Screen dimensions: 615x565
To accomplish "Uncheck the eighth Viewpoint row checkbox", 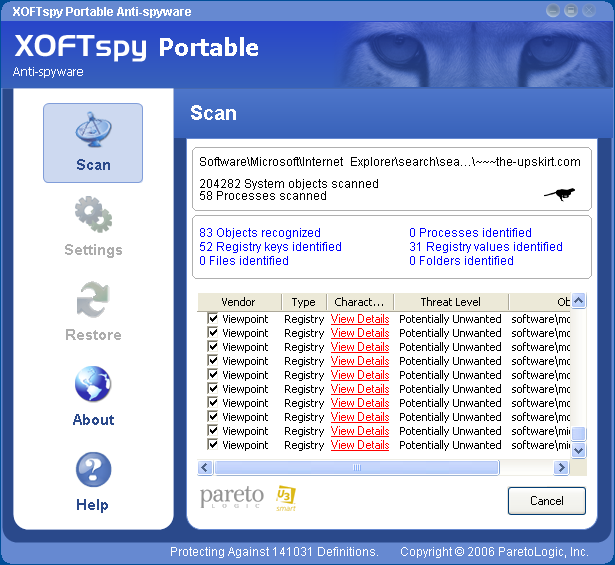I will [x=213, y=416].
